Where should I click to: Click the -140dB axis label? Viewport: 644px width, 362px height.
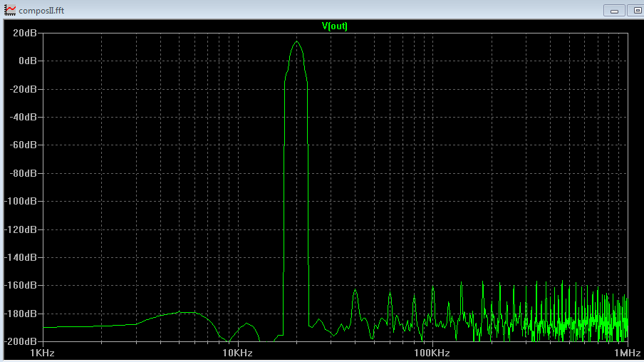[21, 257]
